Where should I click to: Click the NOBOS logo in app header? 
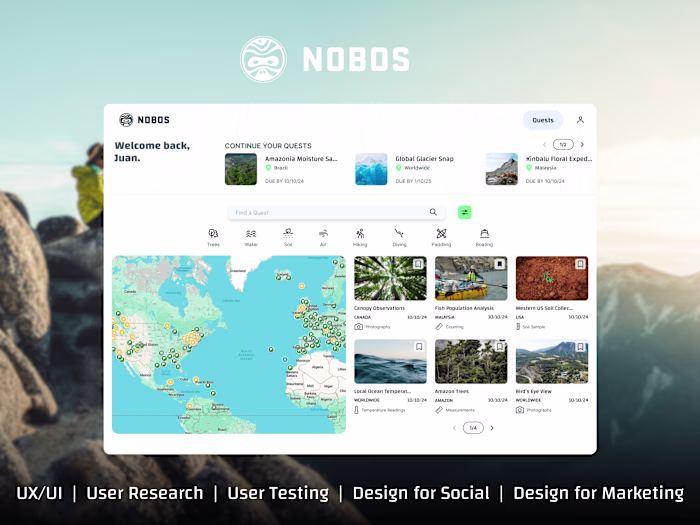coord(144,120)
